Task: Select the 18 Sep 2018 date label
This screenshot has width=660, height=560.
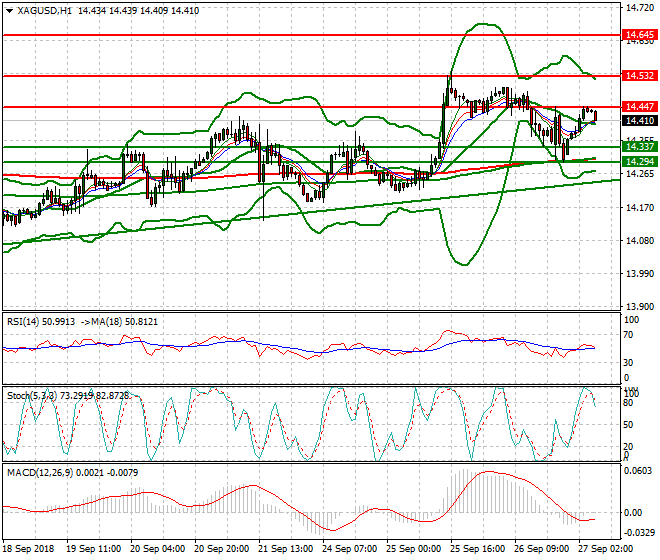Action: pos(28,549)
